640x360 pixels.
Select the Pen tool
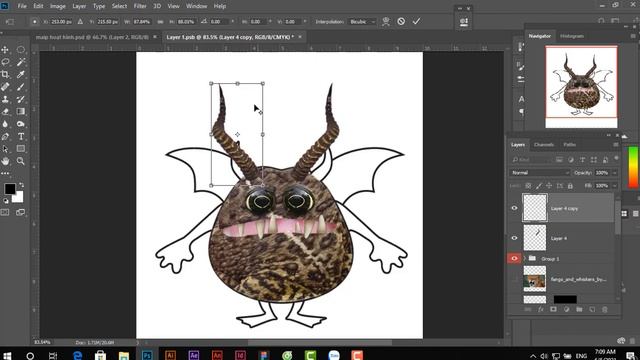click(5, 136)
